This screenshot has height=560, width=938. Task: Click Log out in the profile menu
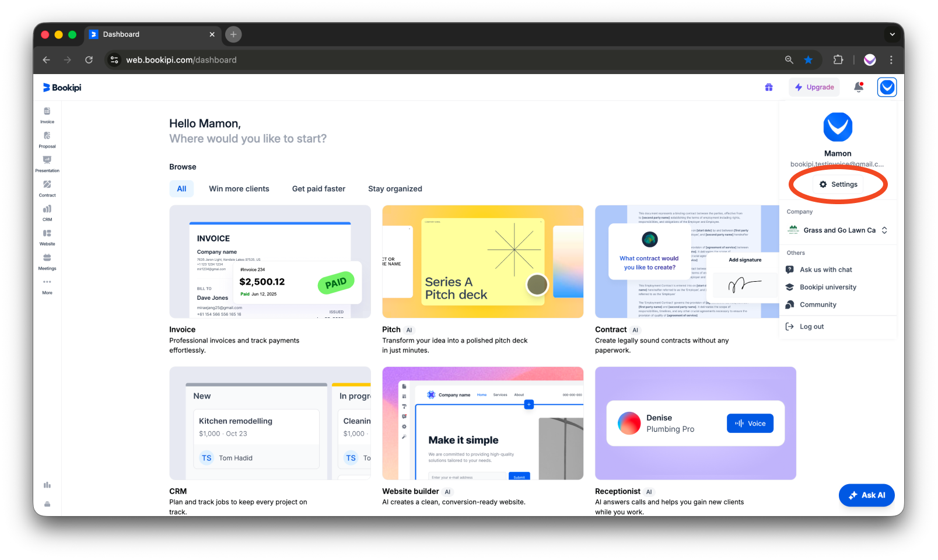pos(811,327)
